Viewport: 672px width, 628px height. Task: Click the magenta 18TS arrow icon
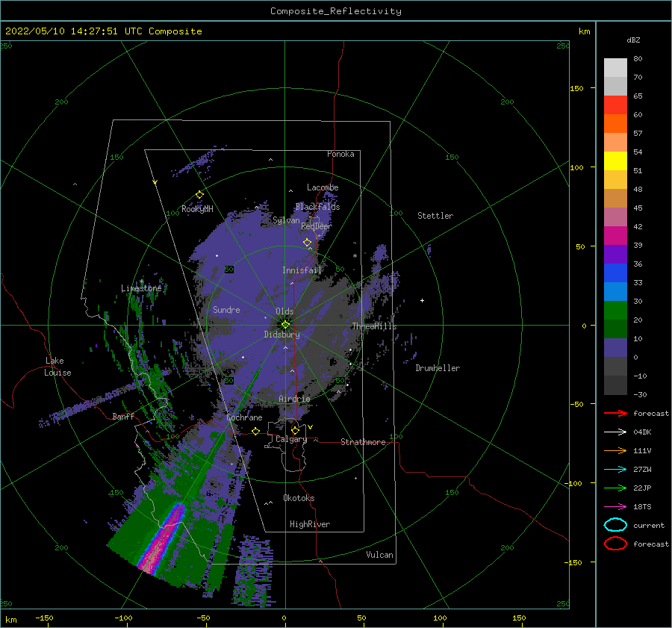pos(615,507)
